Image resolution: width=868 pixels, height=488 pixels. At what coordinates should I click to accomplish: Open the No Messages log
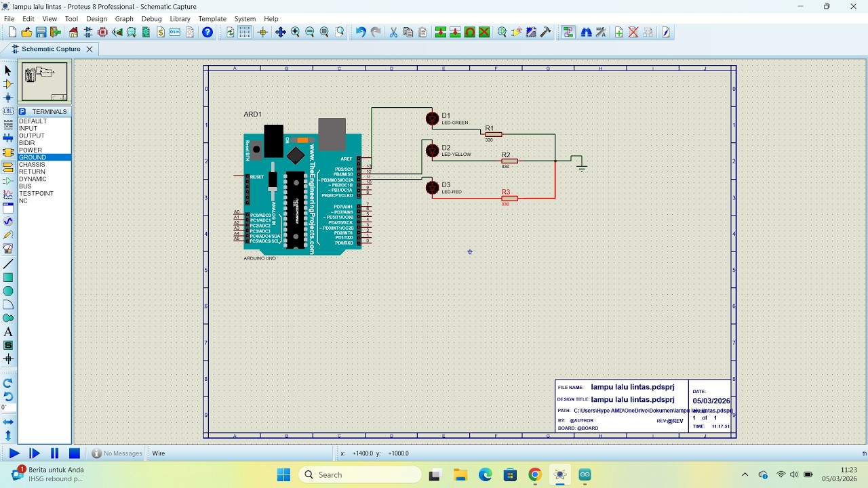point(117,453)
